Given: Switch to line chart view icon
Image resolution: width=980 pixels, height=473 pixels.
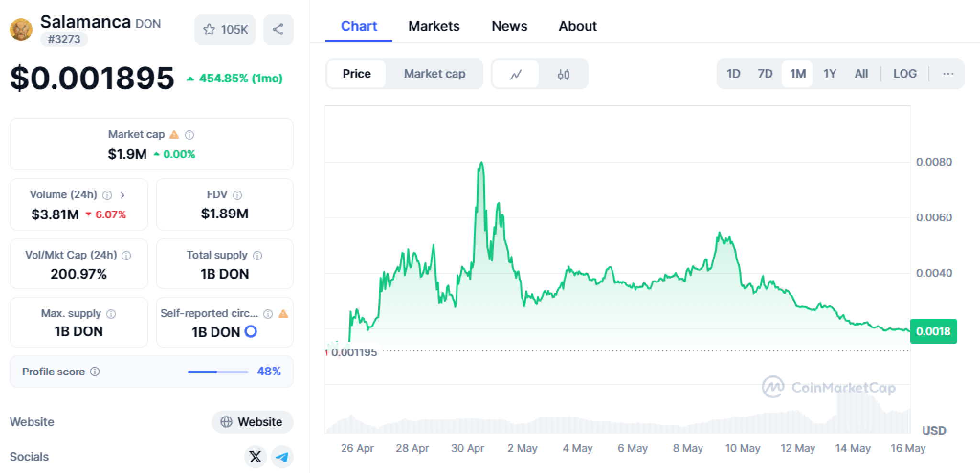Looking at the screenshot, I should tap(516, 74).
